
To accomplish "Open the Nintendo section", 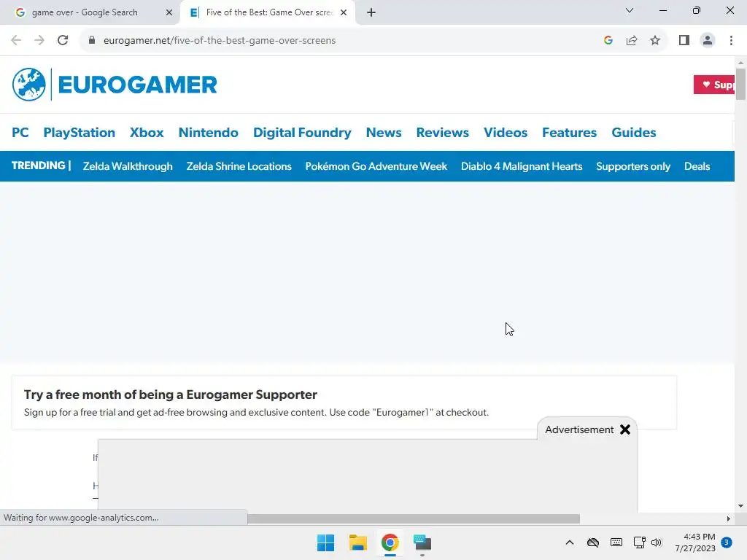I will click(x=208, y=133).
